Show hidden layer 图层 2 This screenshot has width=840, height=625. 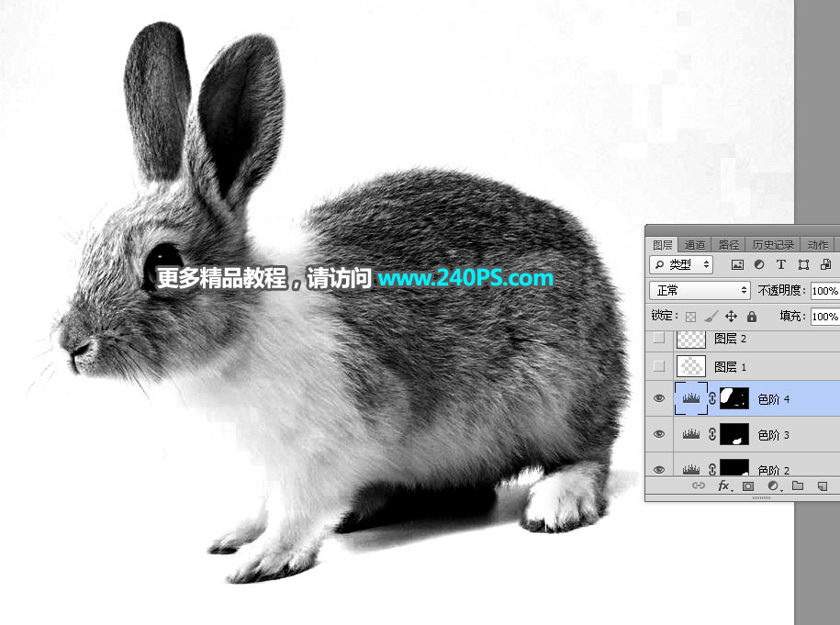click(659, 338)
